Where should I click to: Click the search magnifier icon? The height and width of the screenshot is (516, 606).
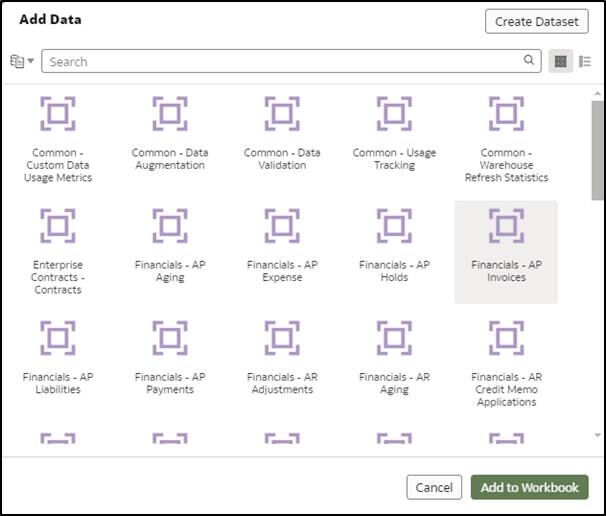tap(530, 61)
